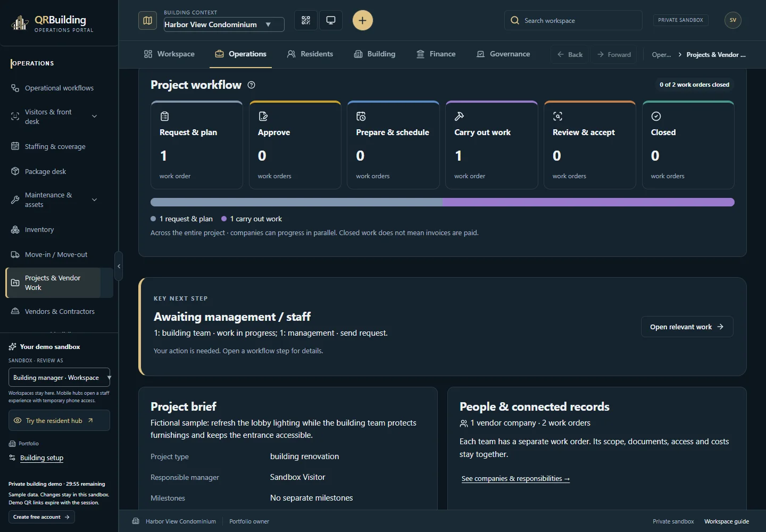This screenshot has width=766, height=532.
Task: Switch to the Finance tab
Action: click(x=436, y=54)
